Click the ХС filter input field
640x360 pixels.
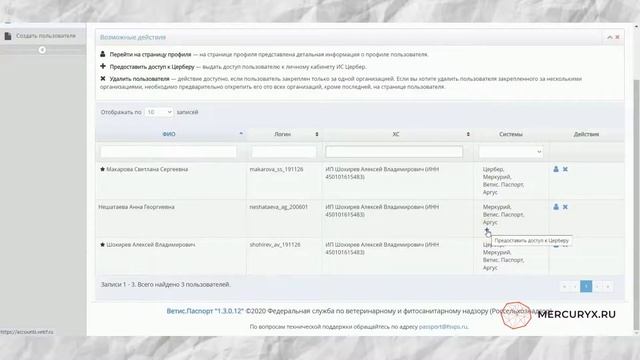[394, 152]
